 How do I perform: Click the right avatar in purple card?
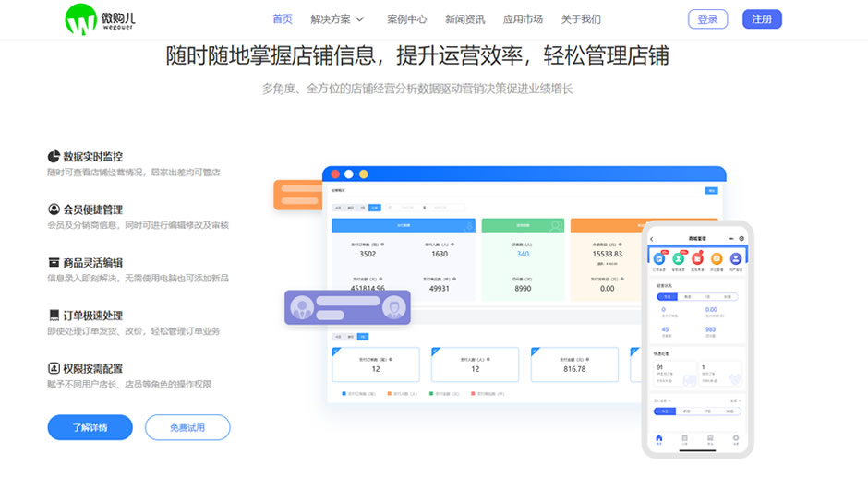(x=393, y=307)
